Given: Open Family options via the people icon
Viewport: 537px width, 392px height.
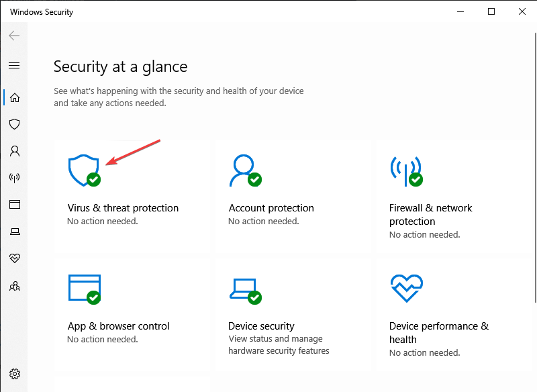Looking at the screenshot, I should 15,286.
